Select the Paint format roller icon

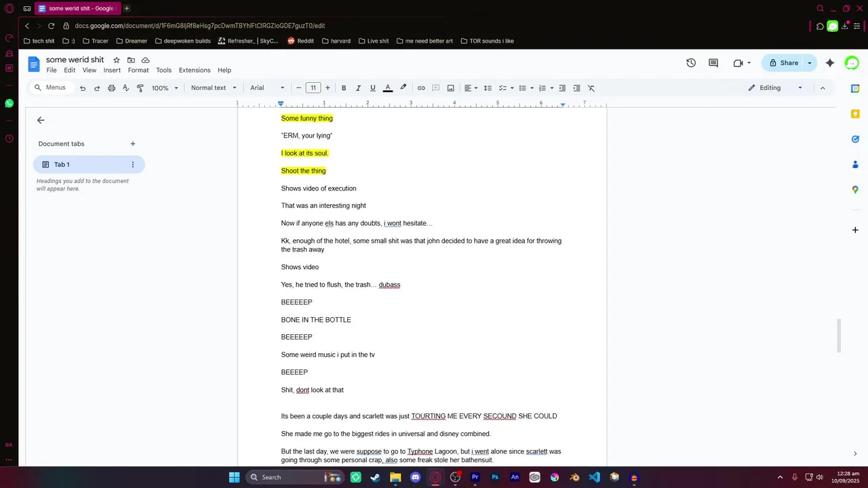(140, 88)
